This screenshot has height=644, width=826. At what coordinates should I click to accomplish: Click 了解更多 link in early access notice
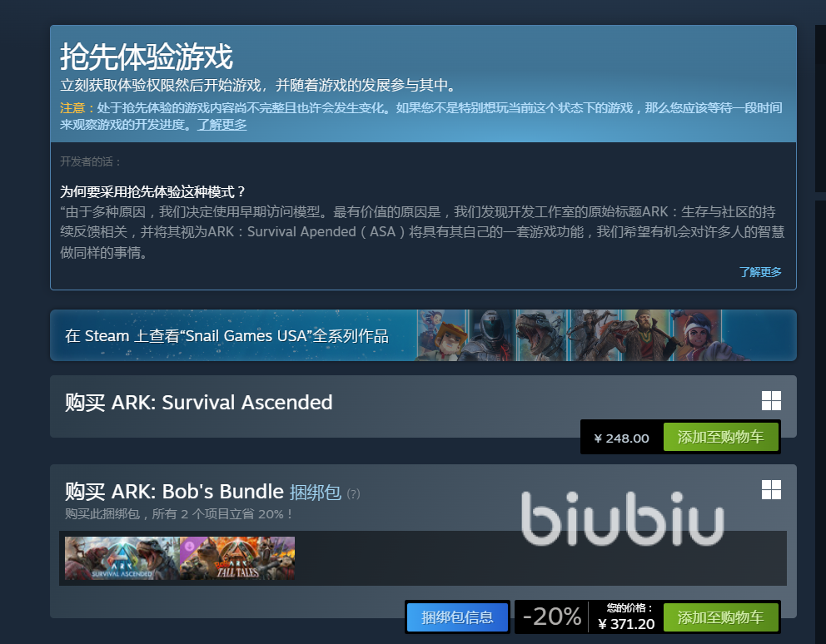tap(221, 125)
